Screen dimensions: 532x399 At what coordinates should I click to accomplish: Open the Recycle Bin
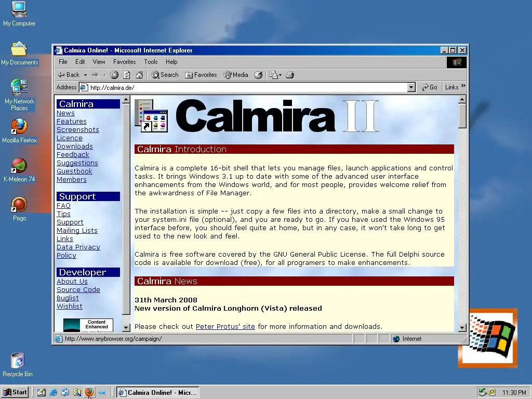click(18, 365)
